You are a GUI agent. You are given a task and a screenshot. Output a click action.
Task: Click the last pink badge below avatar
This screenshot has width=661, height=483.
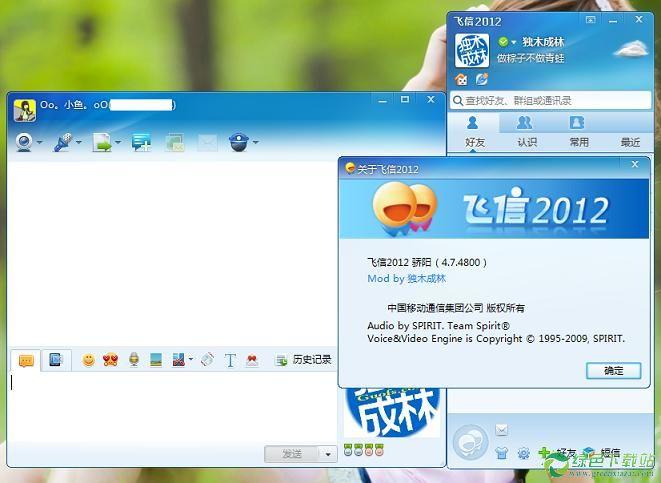(x=379, y=450)
